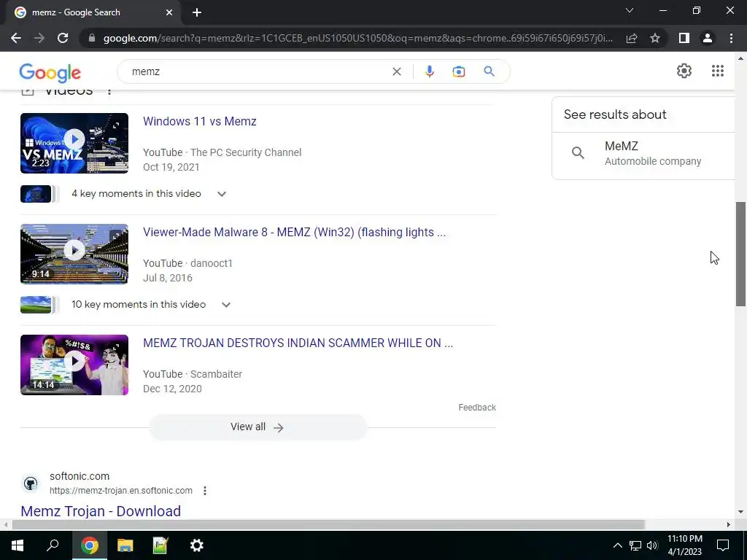This screenshot has width=747, height=560.
Task: Click View all videos button
Action: [258, 427]
